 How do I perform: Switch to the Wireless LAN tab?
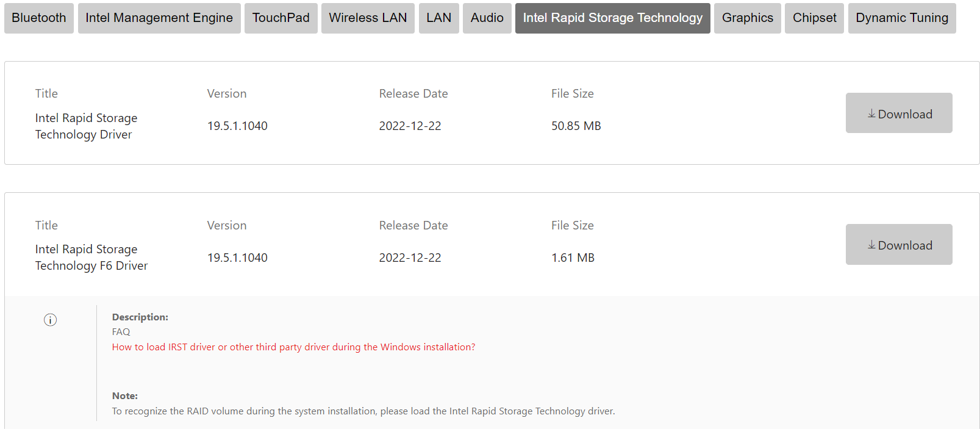tap(368, 18)
